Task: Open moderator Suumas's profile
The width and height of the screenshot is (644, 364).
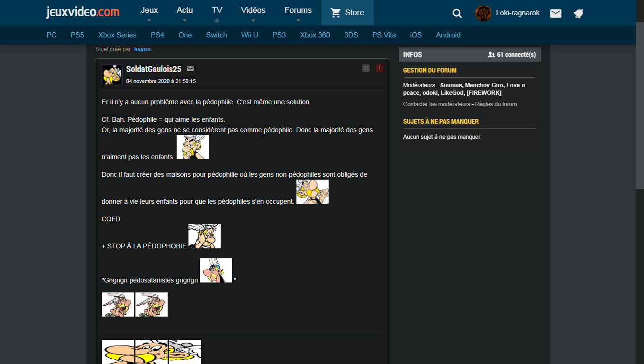Action: click(x=451, y=85)
